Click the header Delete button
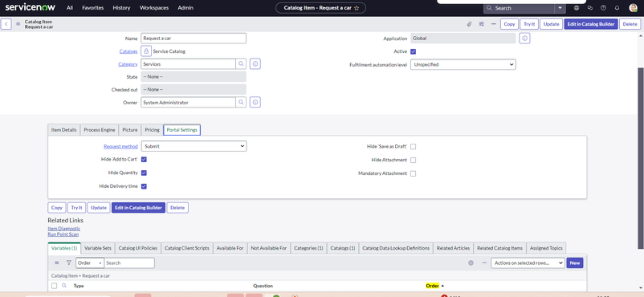This screenshot has height=297, width=644. tap(630, 24)
